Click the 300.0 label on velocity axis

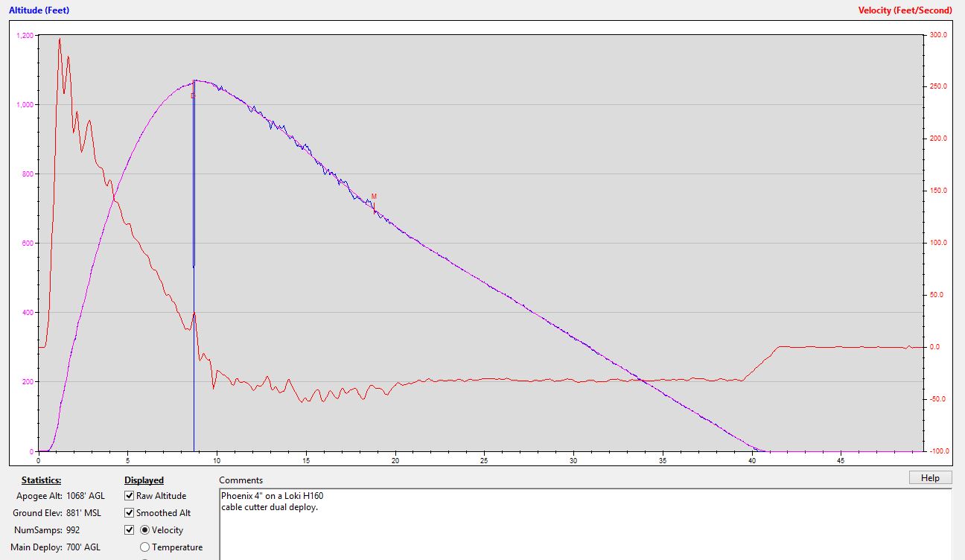click(x=938, y=35)
